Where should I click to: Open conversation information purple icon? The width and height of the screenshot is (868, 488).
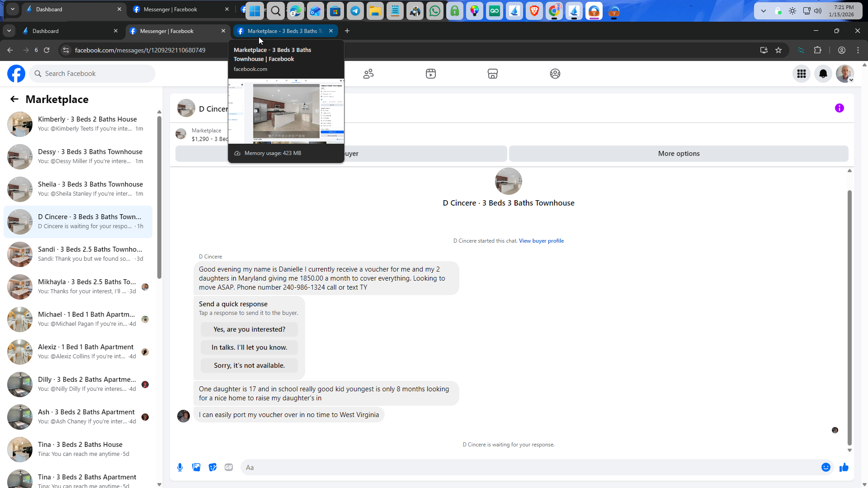(840, 108)
